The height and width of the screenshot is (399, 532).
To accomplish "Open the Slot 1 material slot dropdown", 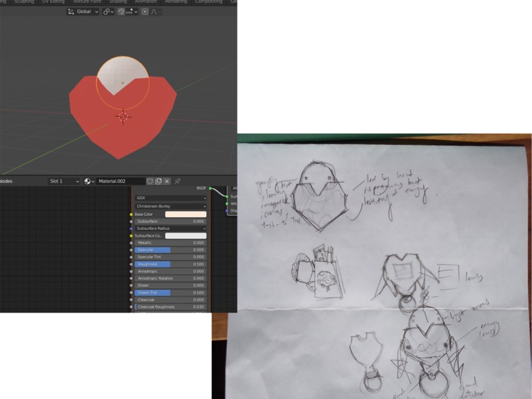I will coord(64,181).
